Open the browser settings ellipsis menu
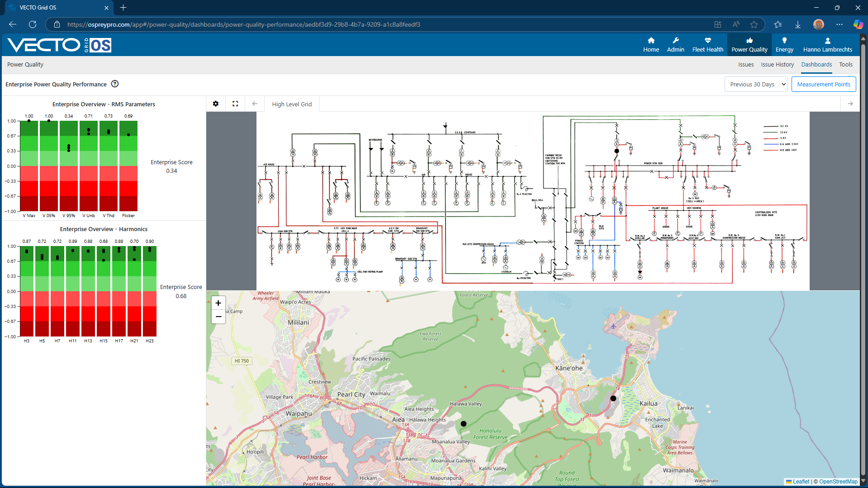 [x=839, y=24]
